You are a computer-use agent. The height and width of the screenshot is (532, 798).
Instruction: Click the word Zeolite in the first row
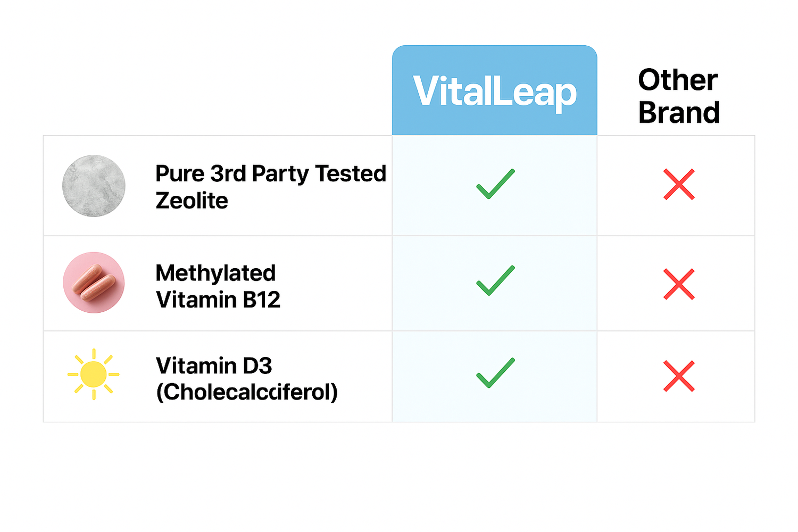point(192,201)
